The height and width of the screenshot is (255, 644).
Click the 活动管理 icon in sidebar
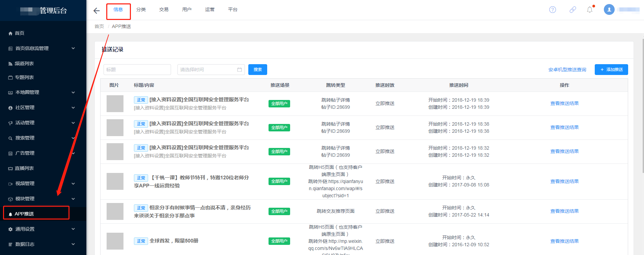10,123
